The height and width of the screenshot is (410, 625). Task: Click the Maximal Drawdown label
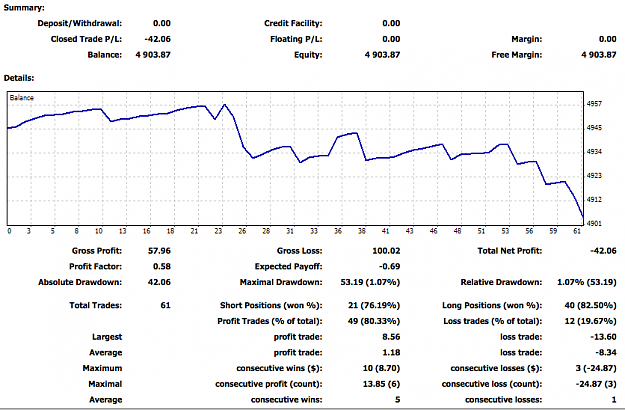point(281,282)
